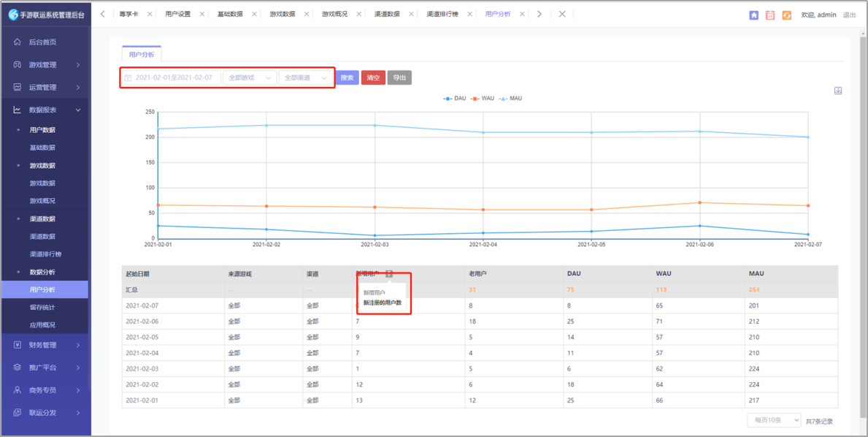The height and width of the screenshot is (437, 868).
Task: Switch to the 渠道数据 tab in top bar
Action: coord(387,15)
